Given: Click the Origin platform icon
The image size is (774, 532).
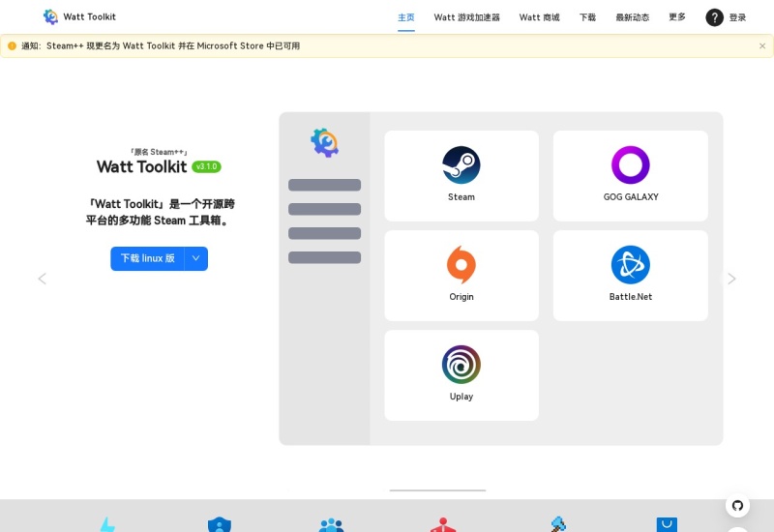Looking at the screenshot, I should click(461, 265).
